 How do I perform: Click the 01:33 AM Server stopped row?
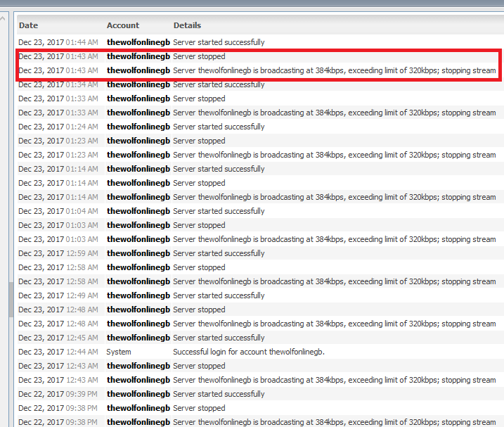[199, 98]
